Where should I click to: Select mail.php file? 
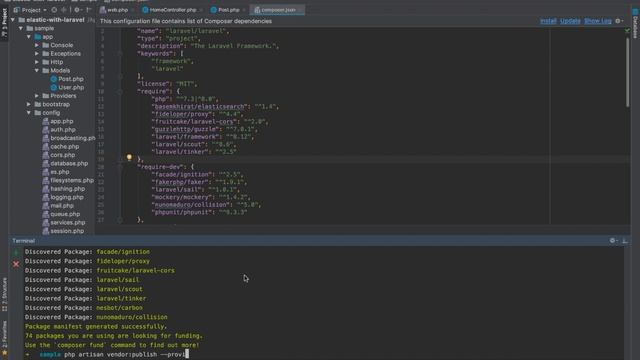coord(58,206)
